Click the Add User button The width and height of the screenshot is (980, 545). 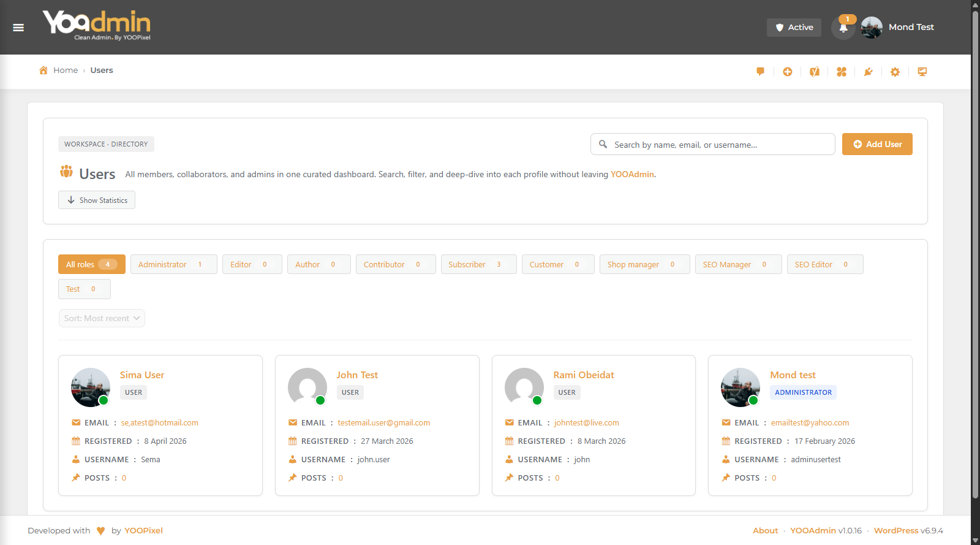click(877, 144)
